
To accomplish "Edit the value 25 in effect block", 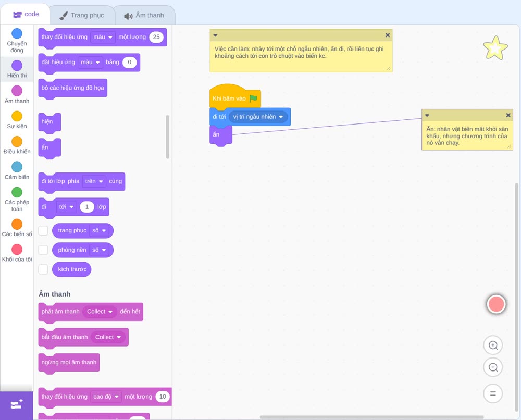I will 156,37.
